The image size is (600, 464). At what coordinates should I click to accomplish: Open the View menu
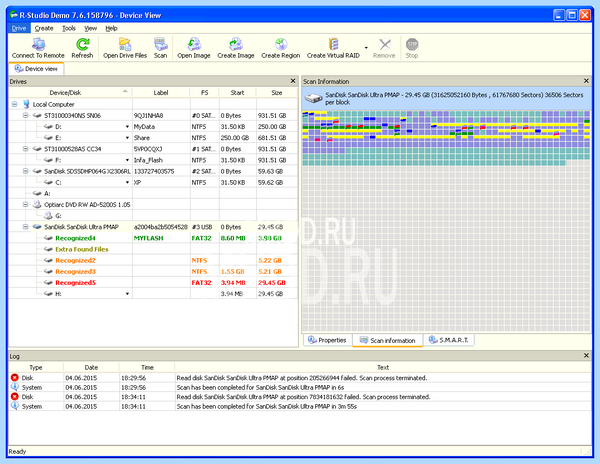[x=91, y=28]
